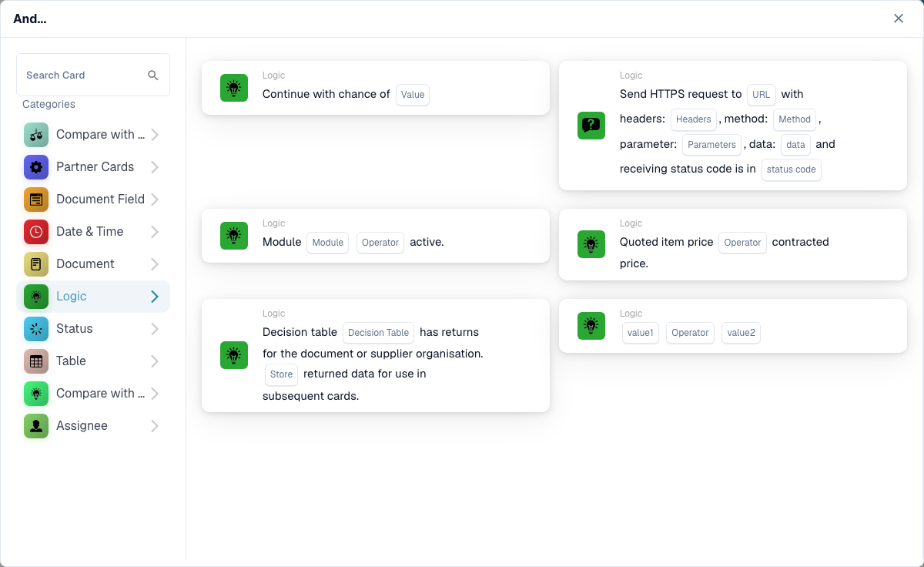This screenshot has height=567, width=924.
Task: Select the 'Send HTTPS request to' card text
Action: [x=681, y=94]
